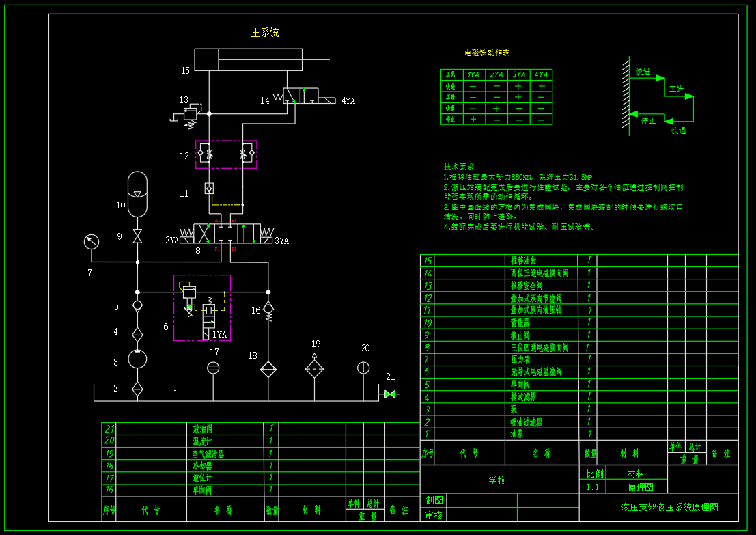Select the 三位四通电磁换向阀 parts list entry
The height and width of the screenshot is (535, 756).
[x=540, y=347]
